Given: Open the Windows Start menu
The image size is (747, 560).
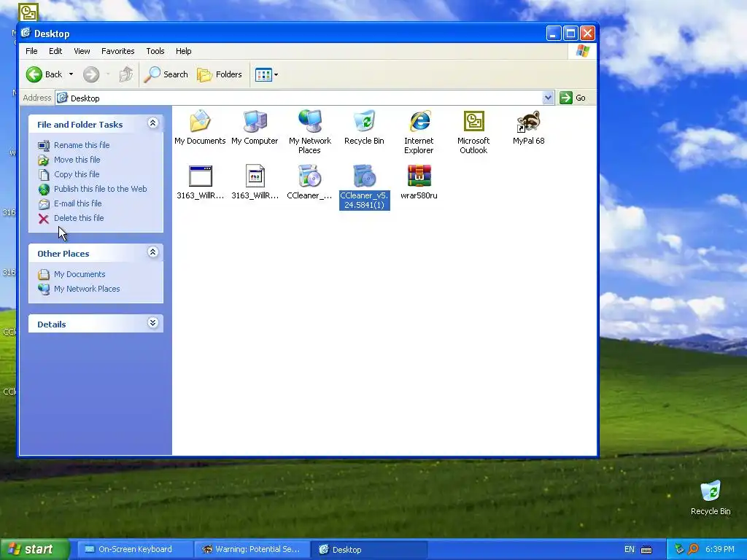Looking at the screenshot, I should click(34, 549).
